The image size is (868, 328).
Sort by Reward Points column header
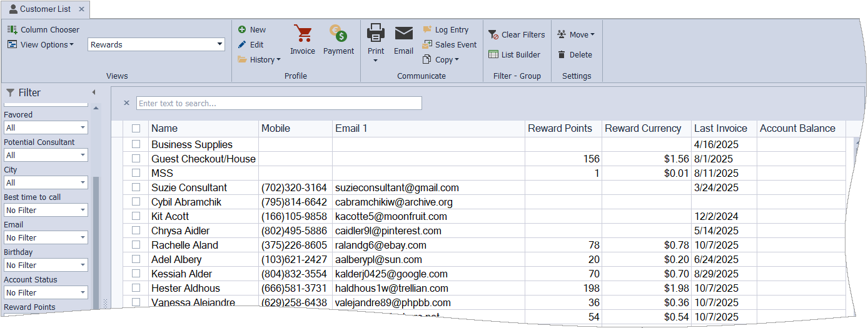click(x=560, y=129)
